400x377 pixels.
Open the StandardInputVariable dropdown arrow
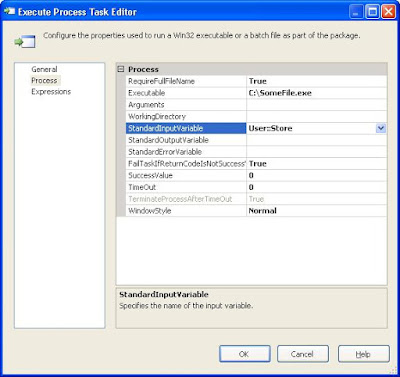381,128
